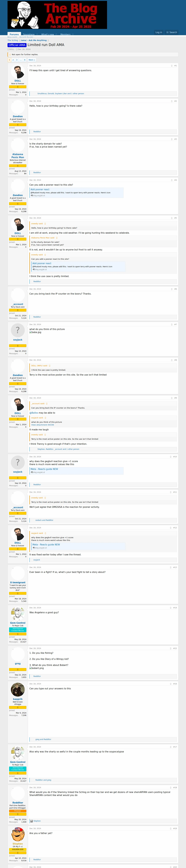Screen dimensions: 186x868
Task: Go to page 3 of the thread
Action: click(x=17, y=60)
